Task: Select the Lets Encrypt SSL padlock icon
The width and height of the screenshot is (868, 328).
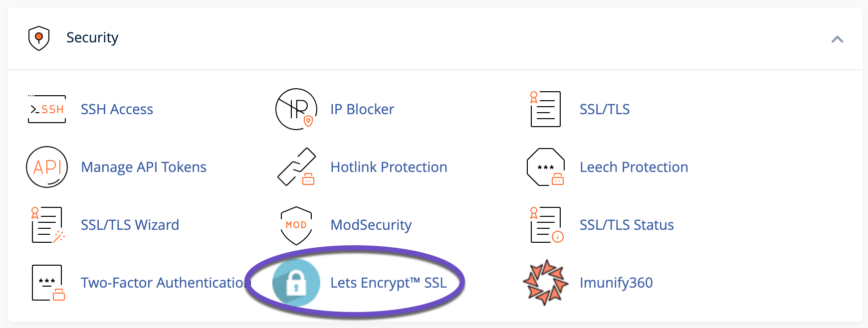Action: (x=296, y=283)
